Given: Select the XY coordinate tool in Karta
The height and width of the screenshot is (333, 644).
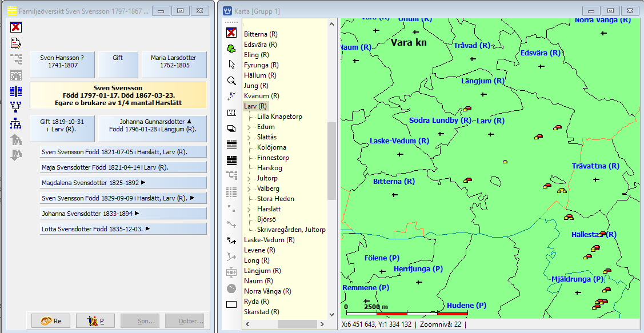Looking at the screenshot, I should 231,97.
